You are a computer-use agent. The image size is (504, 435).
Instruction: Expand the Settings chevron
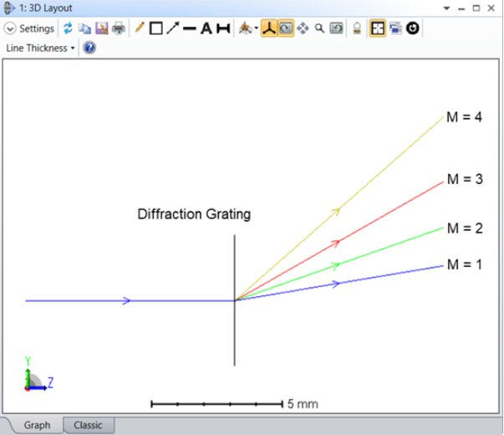click(10, 28)
